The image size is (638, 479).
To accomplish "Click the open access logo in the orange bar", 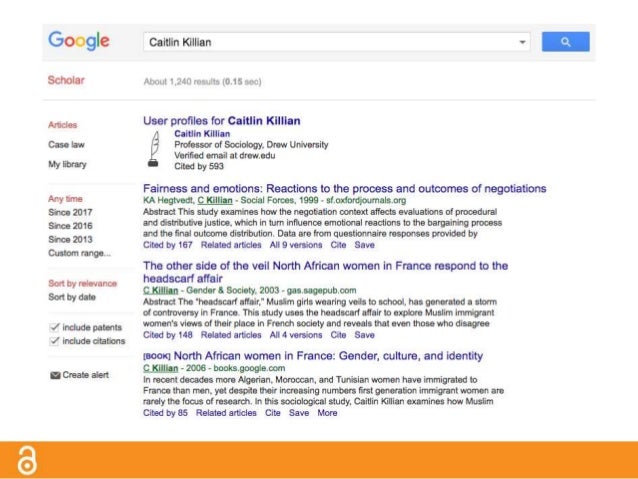I will coord(27,460).
